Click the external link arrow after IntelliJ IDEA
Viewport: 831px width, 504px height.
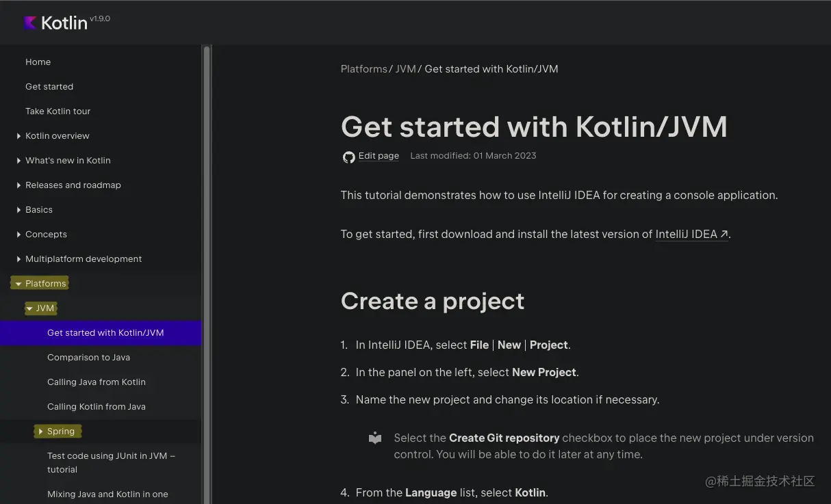(x=724, y=235)
